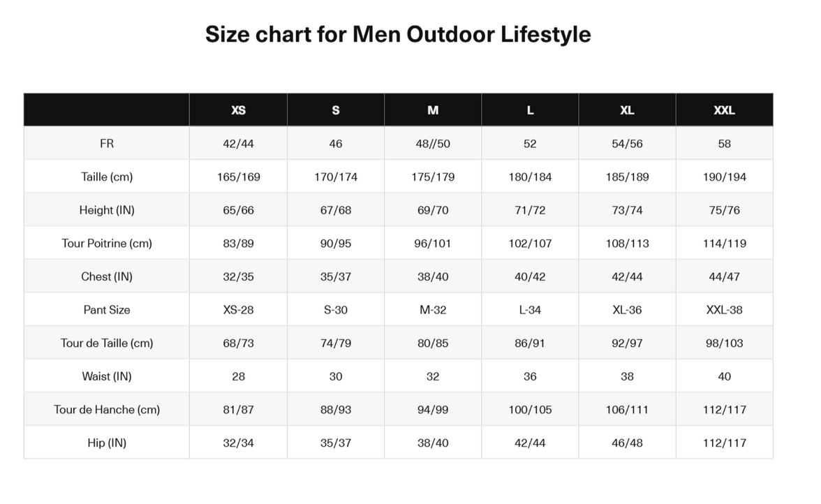Select the Tour Poitrine (cm) label
The image size is (821, 504).
[107, 244]
